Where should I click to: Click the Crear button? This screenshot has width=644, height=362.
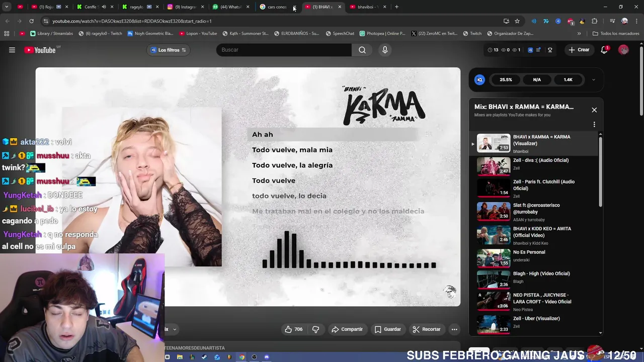[579, 50]
